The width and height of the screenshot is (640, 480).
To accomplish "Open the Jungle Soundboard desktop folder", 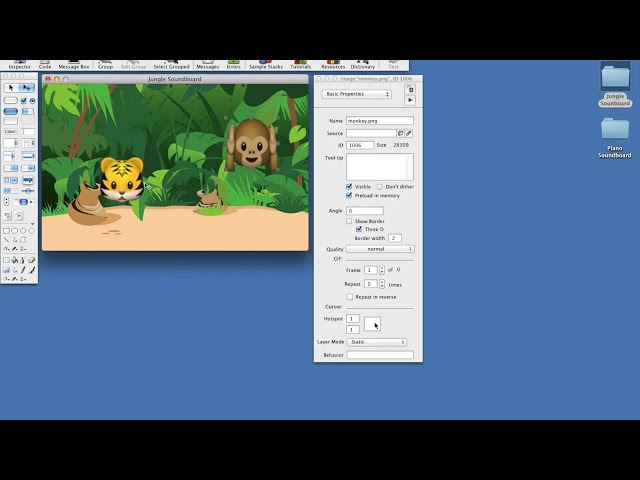I will [615, 84].
